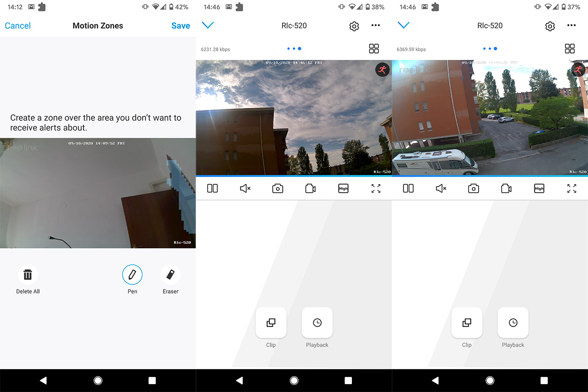Save the Motion Zones changes
Viewport: 588px width, 392px height.
point(181,26)
